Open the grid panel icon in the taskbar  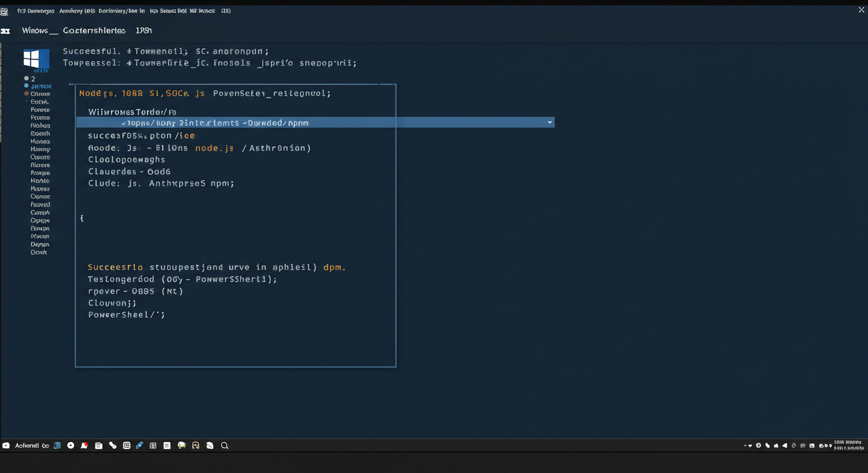pyautogui.click(x=153, y=445)
